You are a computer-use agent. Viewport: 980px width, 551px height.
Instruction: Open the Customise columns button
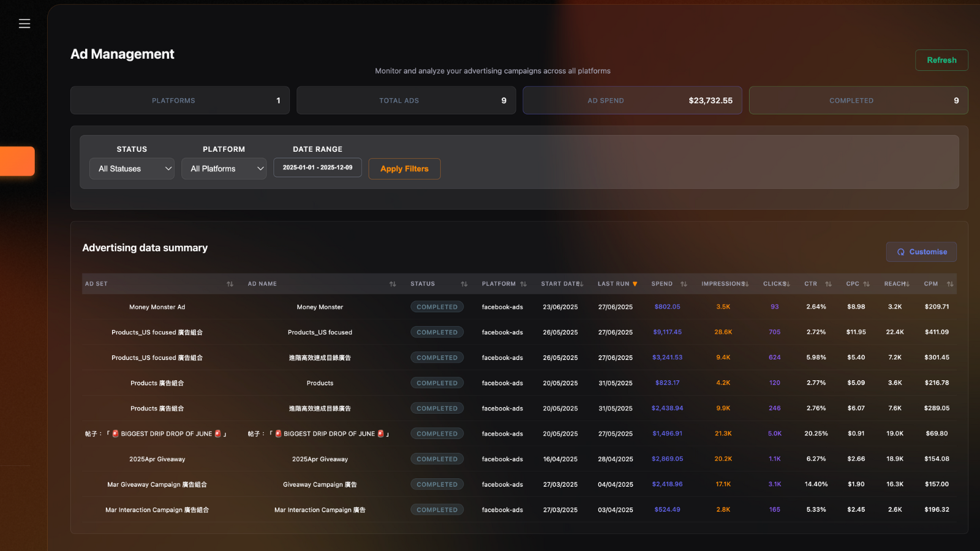coord(921,252)
